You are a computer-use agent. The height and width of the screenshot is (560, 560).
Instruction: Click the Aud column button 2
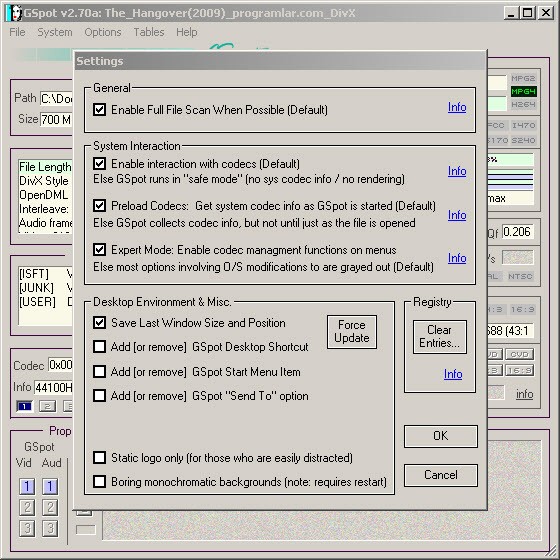pos(50,508)
